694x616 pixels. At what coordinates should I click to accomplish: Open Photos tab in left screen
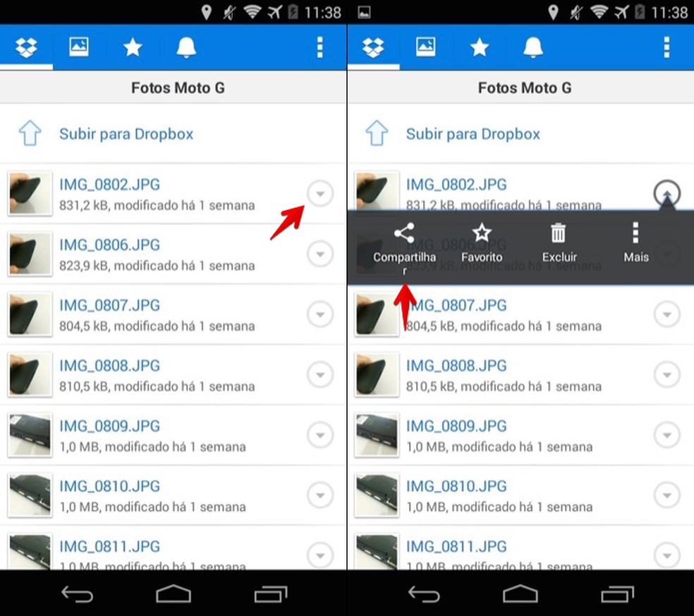(79, 47)
